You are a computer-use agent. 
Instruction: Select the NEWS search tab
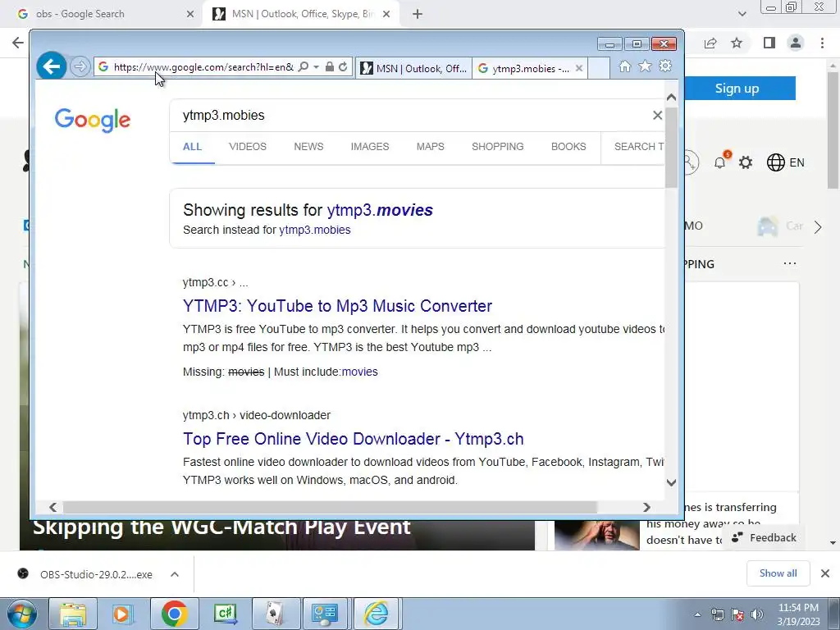point(308,147)
